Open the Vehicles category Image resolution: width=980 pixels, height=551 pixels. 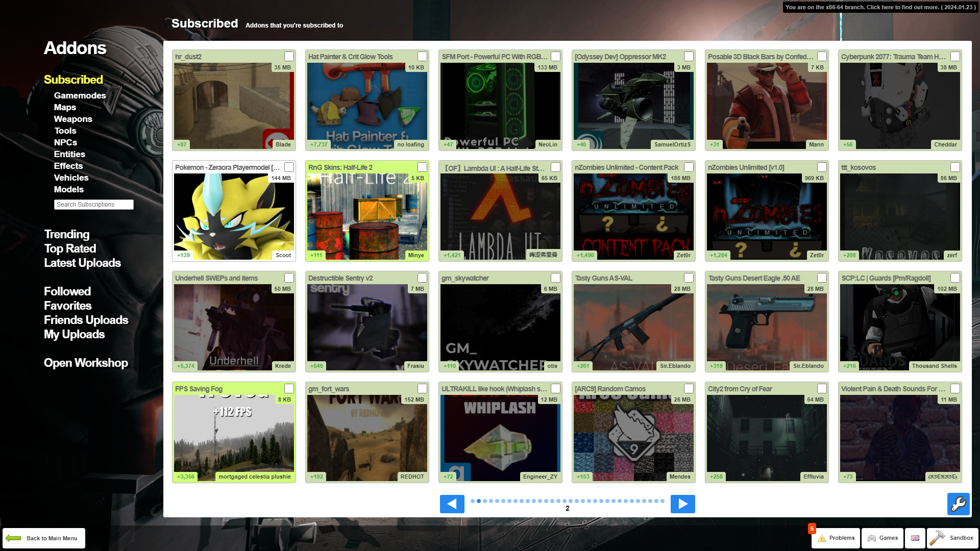[71, 178]
